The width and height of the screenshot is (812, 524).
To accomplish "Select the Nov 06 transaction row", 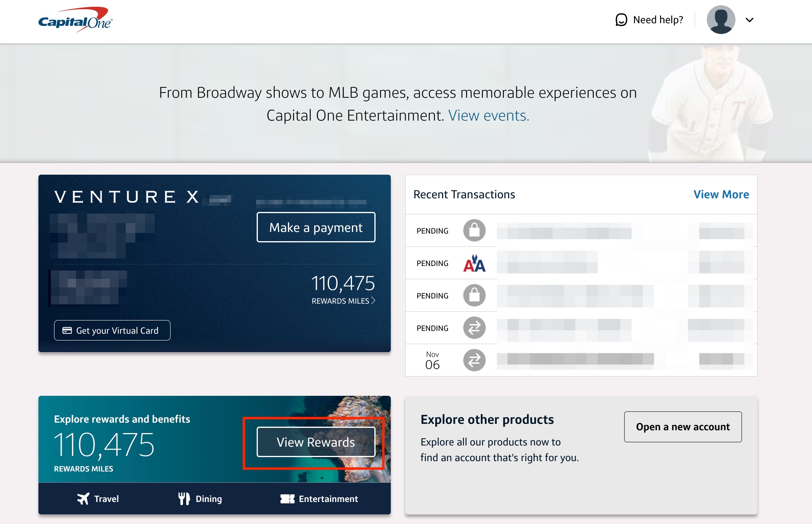I will (x=581, y=360).
